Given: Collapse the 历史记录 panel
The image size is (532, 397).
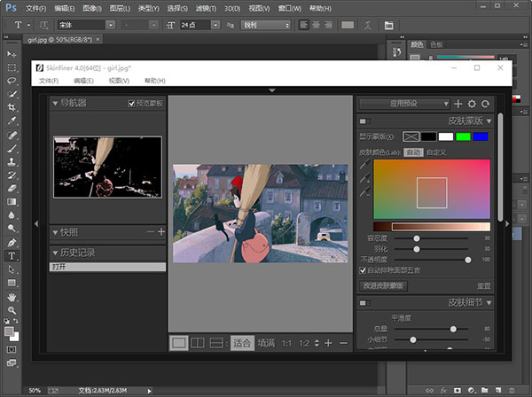Looking at the screenshot, I should click(55, 253).
